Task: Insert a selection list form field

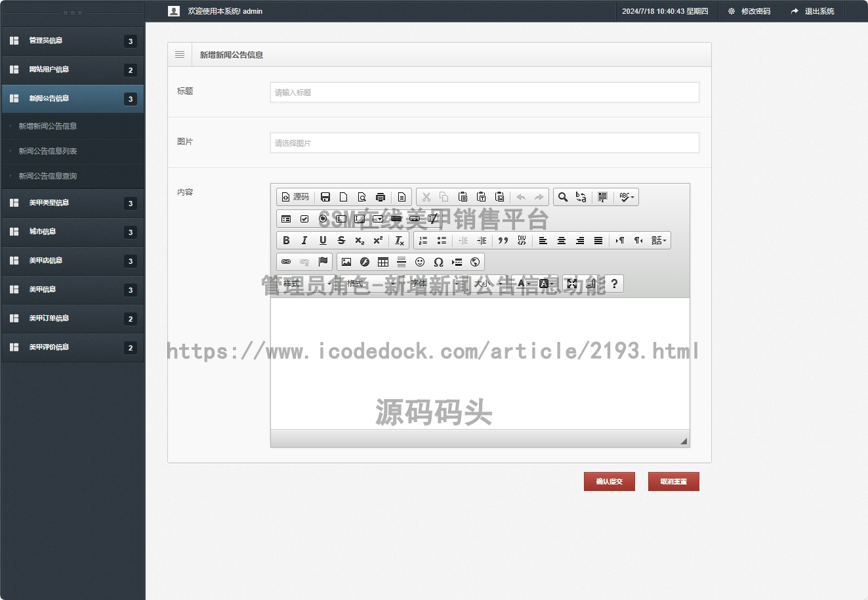Action: click(x=378, y=219)
